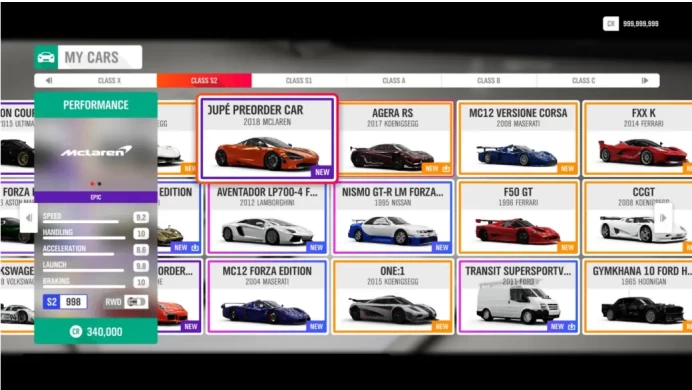
Task: Click the Launch stat value 9.8
Action: point(141,266)
